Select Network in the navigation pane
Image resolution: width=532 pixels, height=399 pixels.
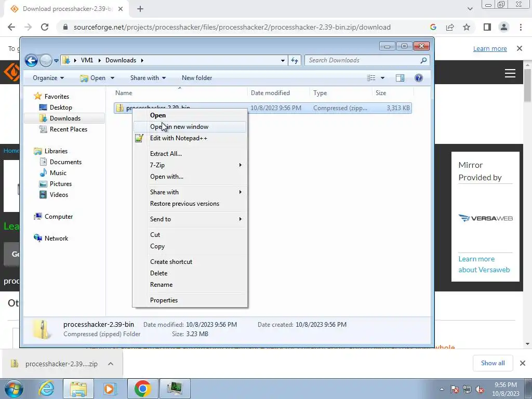[x=51, y=238]
